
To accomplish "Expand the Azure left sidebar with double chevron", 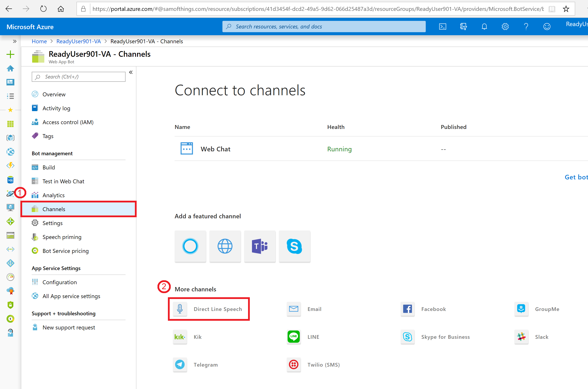I will (x=15, y=41).
